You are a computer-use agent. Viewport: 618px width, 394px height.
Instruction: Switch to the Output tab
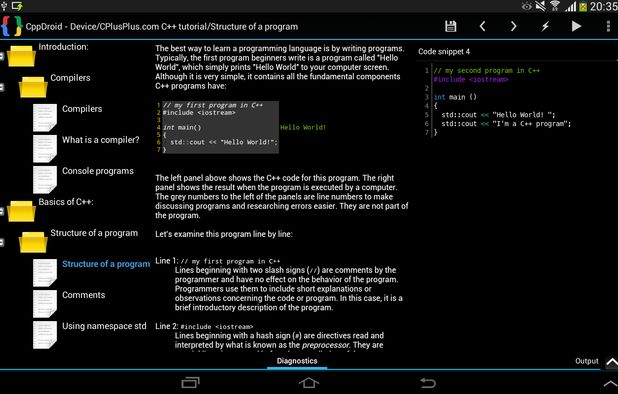coord(586,361)
